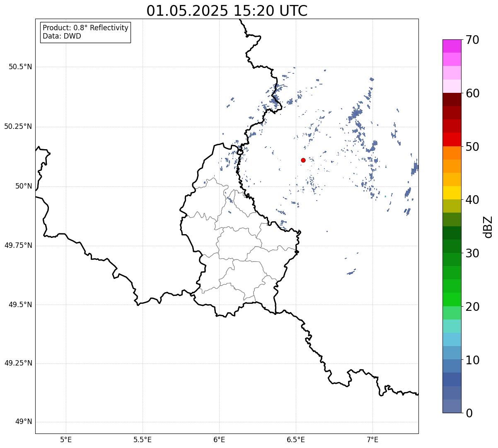Click the 5.5°E longitude label
This screenshot has width=498, height=448.
coord(143,440)
